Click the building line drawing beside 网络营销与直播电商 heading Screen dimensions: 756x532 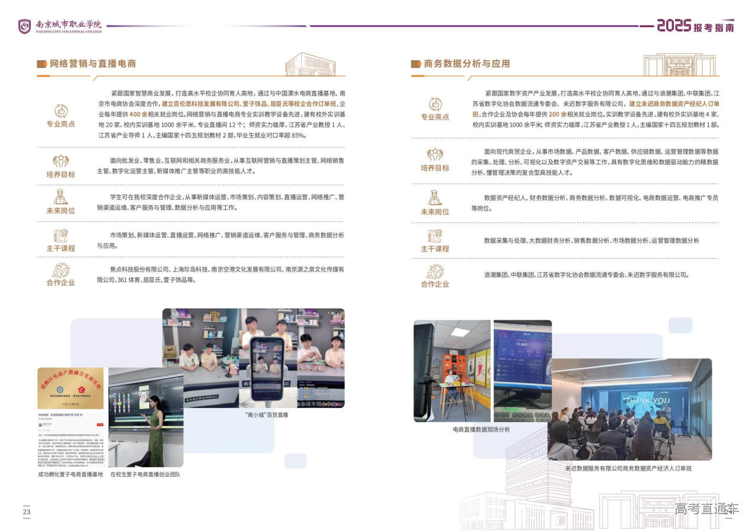click(x=310, y=64)
